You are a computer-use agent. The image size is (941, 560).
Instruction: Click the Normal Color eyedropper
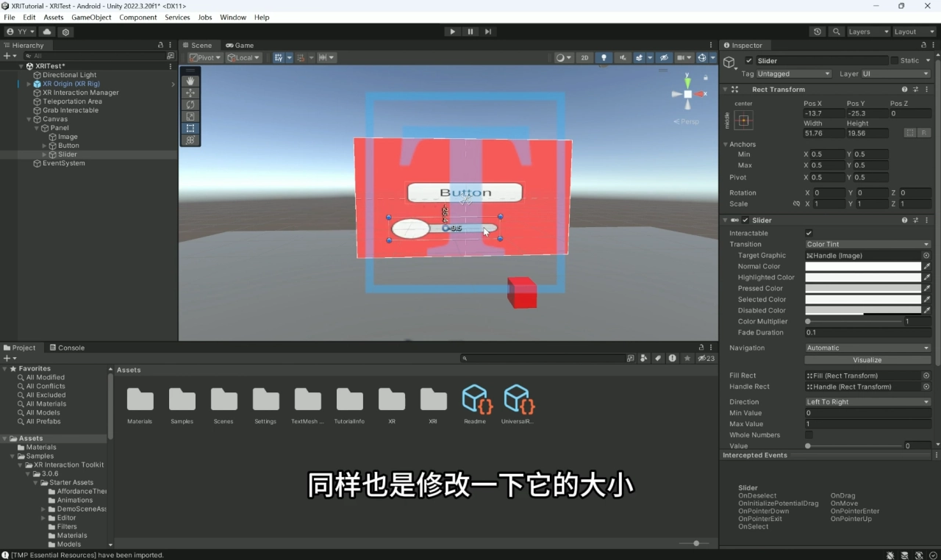point(927,266)
